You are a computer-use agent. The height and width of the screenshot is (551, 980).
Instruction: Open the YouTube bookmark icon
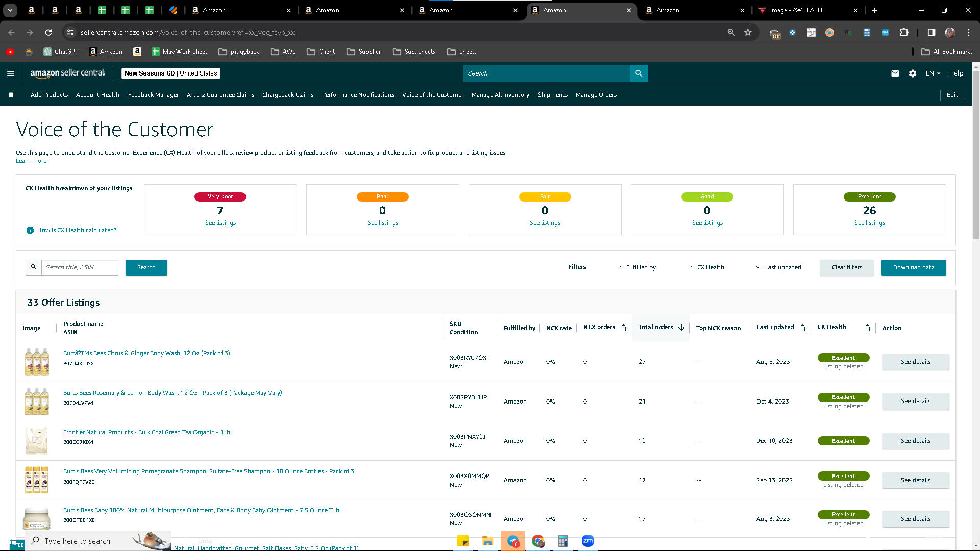[10, 52]
